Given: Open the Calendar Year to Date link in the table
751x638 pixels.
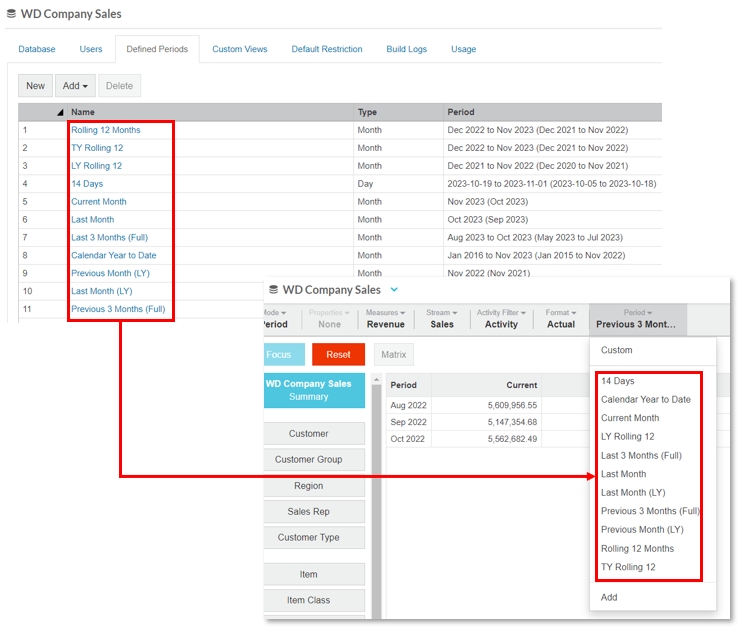Looking at the screenshot, I should [113, 255].
